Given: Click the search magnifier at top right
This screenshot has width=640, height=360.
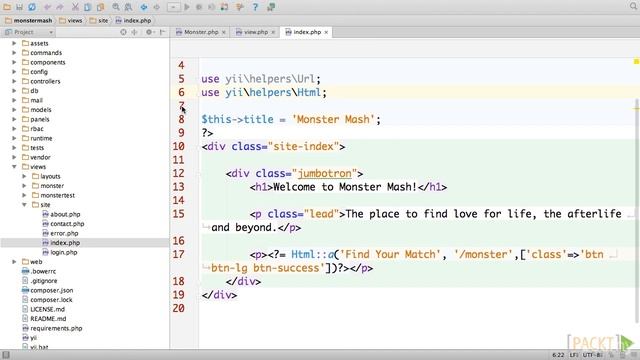Looking at the screenshot, I should 633,6.
